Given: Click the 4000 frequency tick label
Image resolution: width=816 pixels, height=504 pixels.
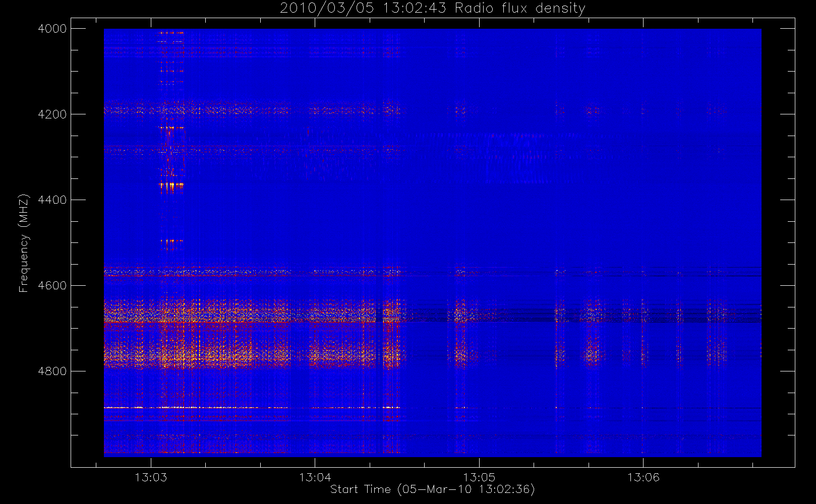Looking at the screenshot, I should pyautogui.click(x=52, y=29).
